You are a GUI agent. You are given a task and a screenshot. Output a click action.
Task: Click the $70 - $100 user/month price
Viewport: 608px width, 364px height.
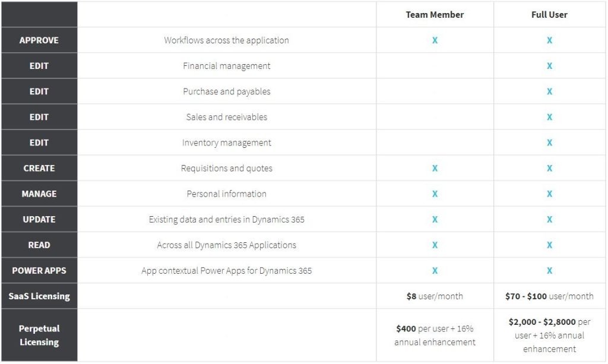coord(549,296)
